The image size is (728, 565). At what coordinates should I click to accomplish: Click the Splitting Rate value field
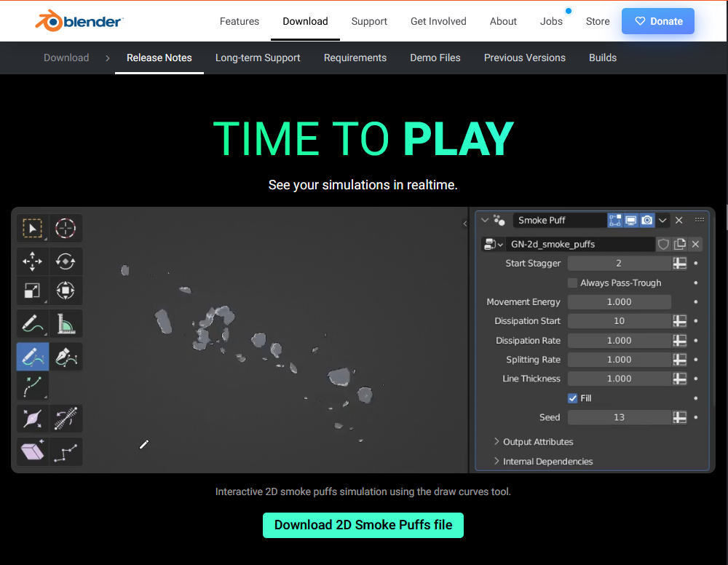620,360
